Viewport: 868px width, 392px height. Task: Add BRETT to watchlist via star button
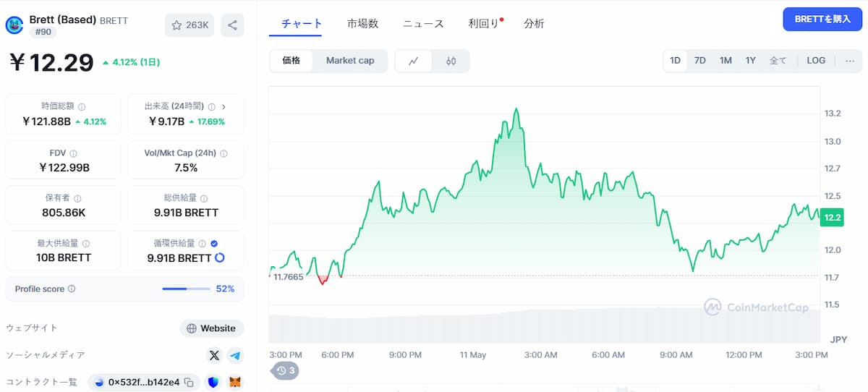tap(190, 25)
